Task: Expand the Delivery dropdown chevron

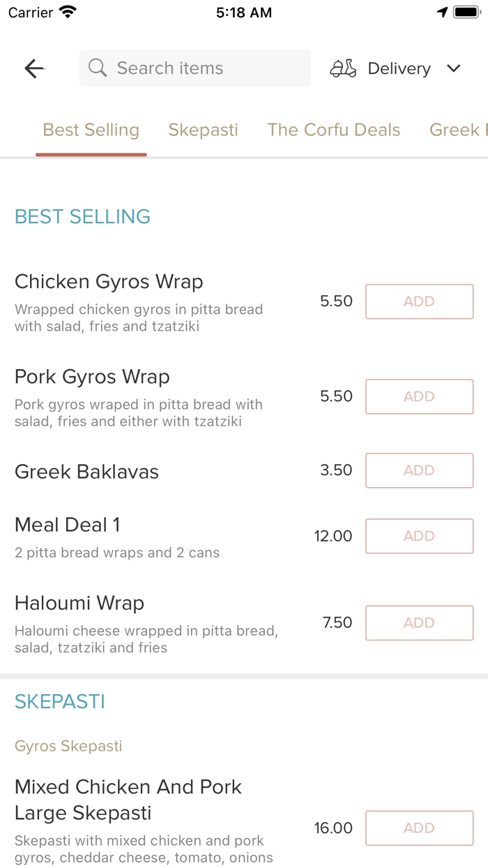Action: [454, 68]
